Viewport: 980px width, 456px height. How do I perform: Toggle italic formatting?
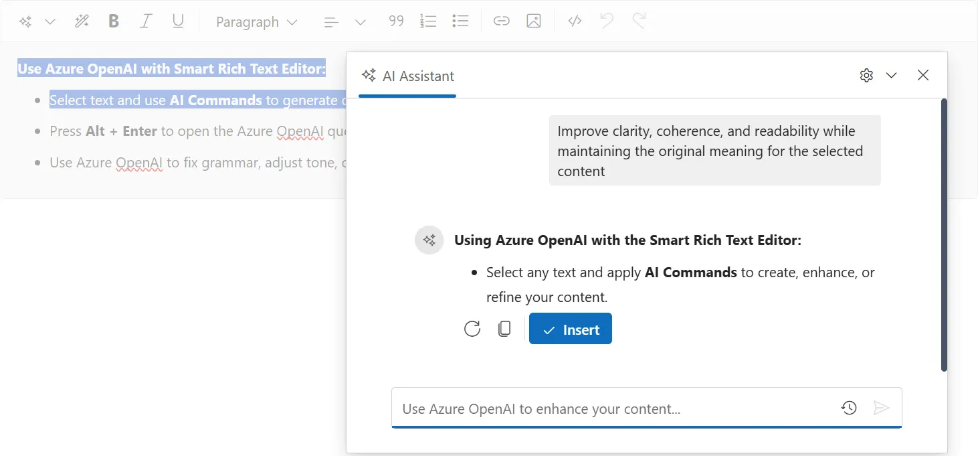point(145,21)
